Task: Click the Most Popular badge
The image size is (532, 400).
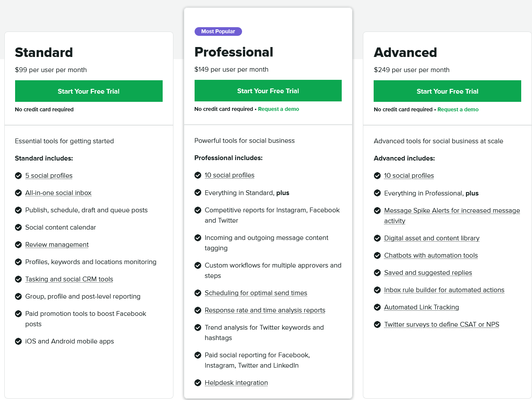Action: pyautogui.click(x=218, y=31)
